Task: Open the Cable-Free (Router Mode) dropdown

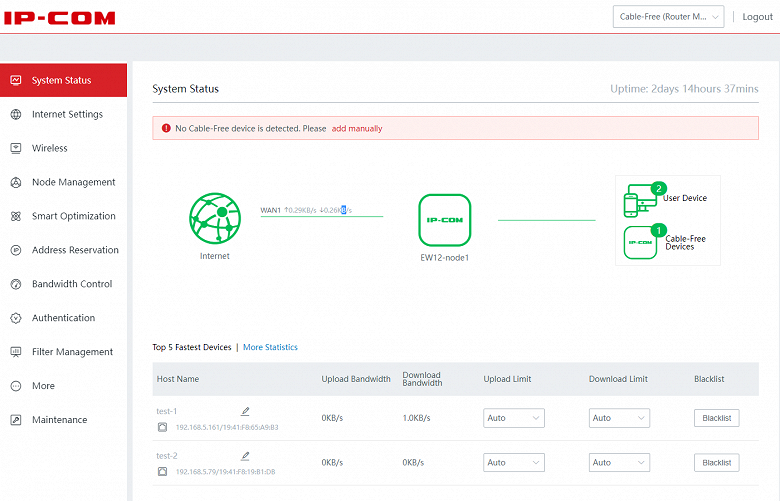Action: click(668, 17)
